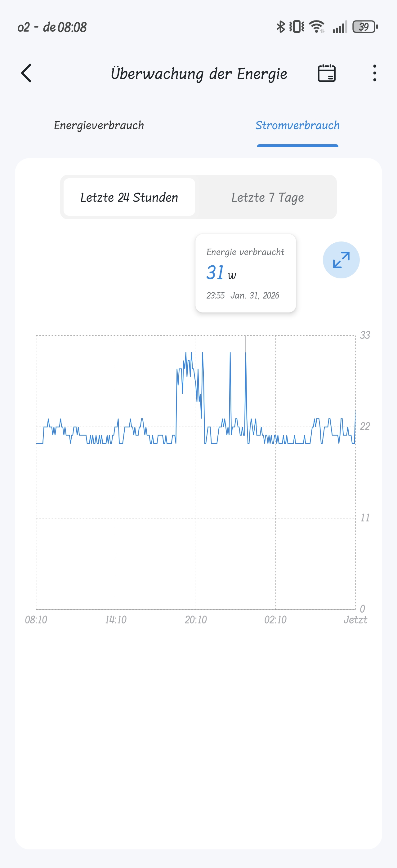Expand chart to fullscreen view
Screen dimensions: 397x868
pos(341,260)
